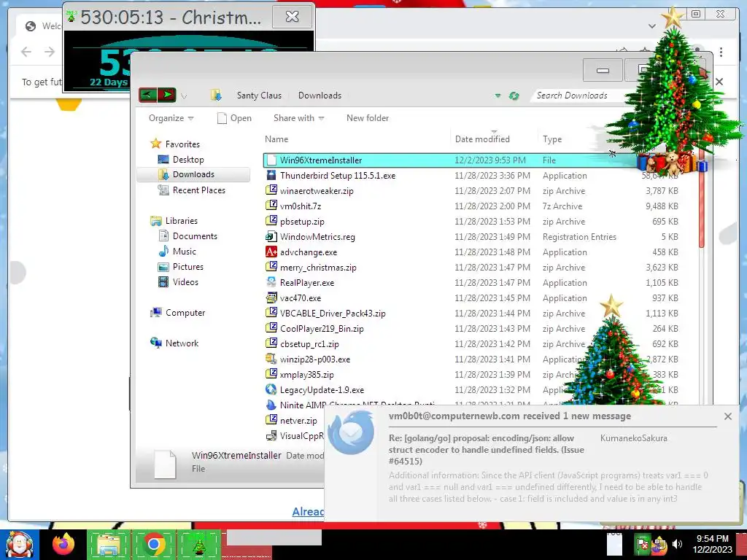Click the Downloads folder icon in address bar

click(x=216, y=96)
